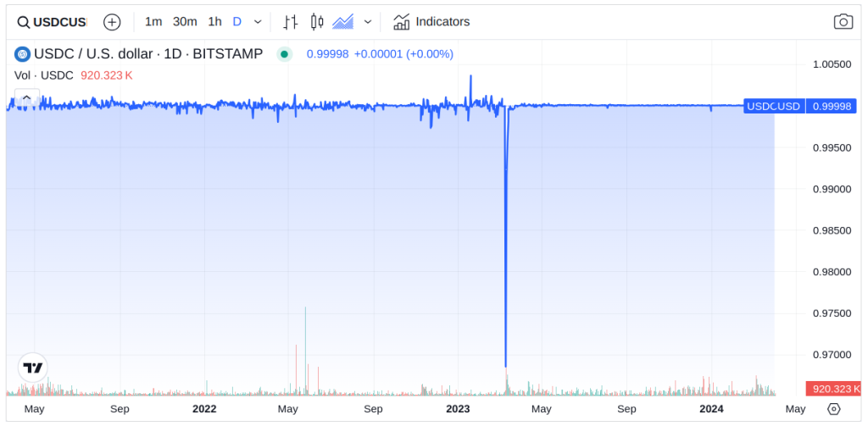Click the 2024 label on time axis
Viewport: 868px width, 426px height.
tap(711, 409)
